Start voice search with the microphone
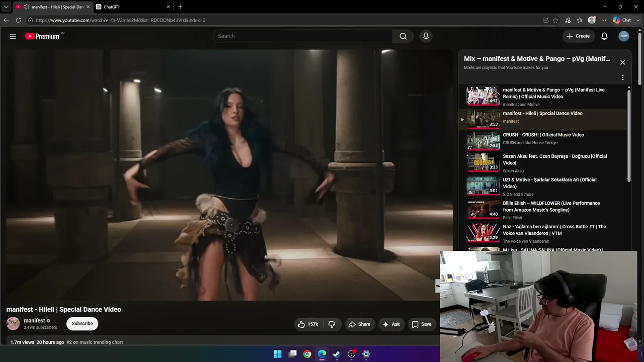 426,36
